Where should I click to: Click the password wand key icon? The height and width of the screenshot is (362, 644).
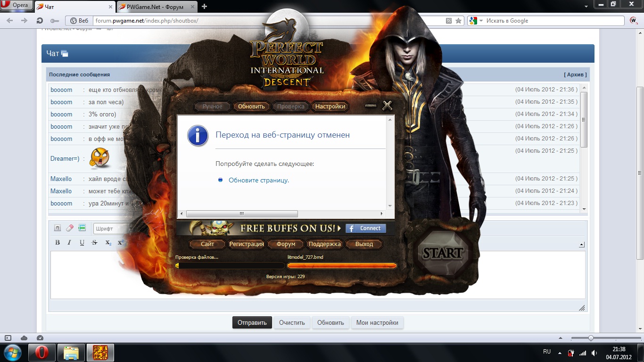(x=54, y=21)
